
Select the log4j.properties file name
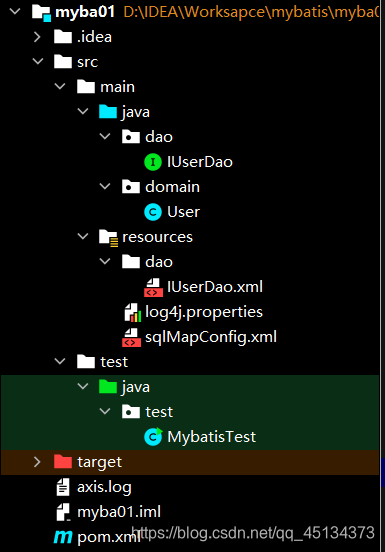(204, 313)
